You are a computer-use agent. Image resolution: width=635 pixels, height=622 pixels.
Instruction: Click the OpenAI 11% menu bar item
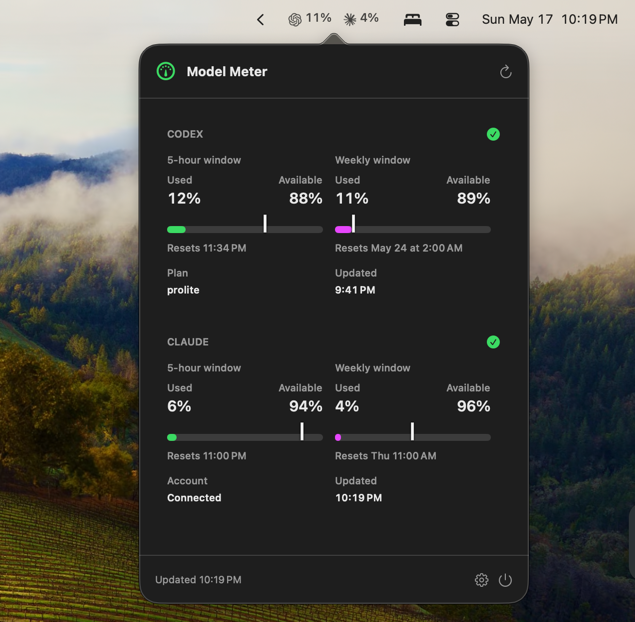309,19
